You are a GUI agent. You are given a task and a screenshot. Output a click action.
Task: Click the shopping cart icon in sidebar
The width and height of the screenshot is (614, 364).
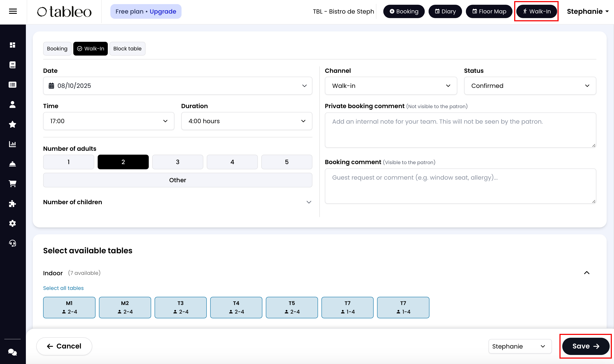pyautogui.click(x=13, y=184)
